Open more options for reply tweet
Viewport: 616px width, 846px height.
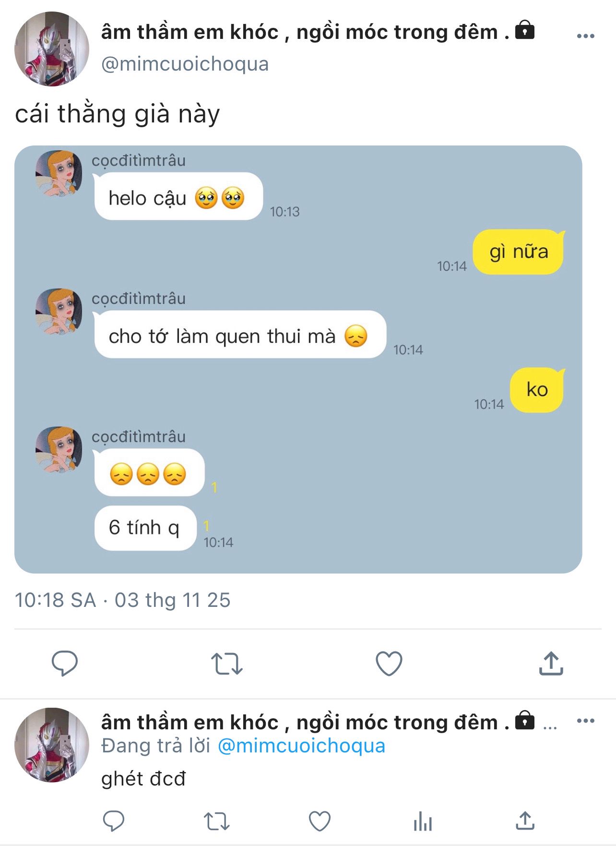585,721
